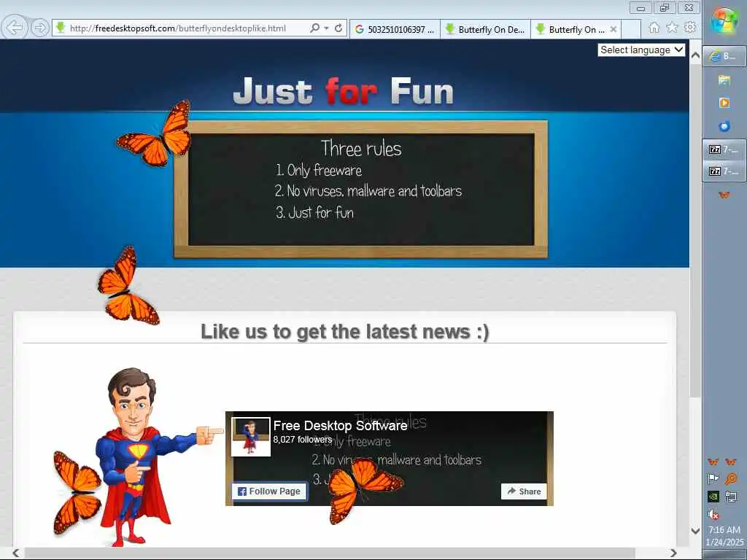Close the active Butterfly On tab
Image resolution: width=747 pixels, height=560 pixels.
[x=613, y=29]
